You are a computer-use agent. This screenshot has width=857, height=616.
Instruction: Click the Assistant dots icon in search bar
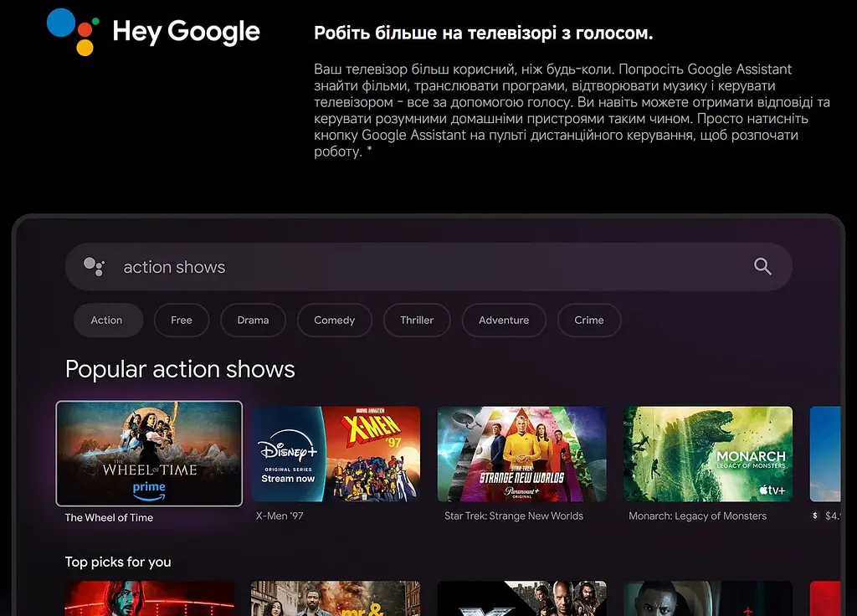(x=94, y=267)
